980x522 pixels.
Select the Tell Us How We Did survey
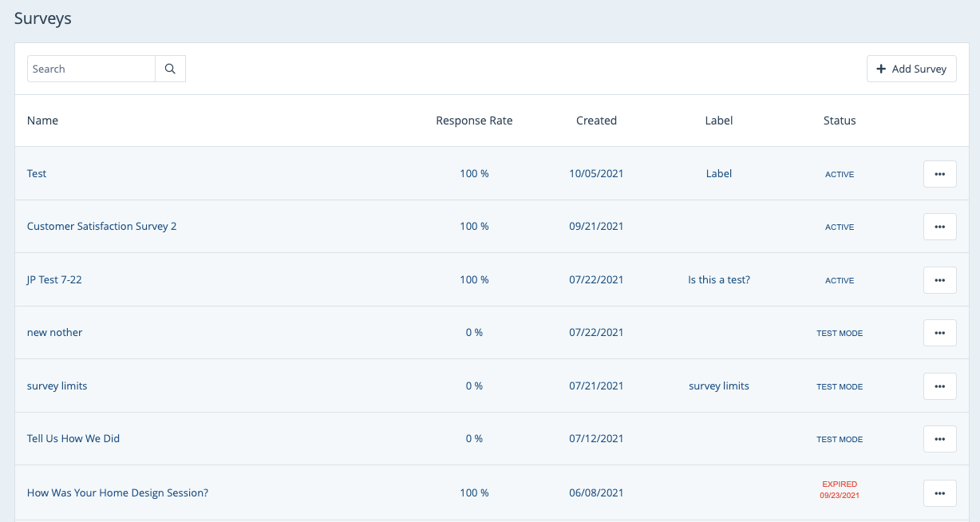(73, 439)
